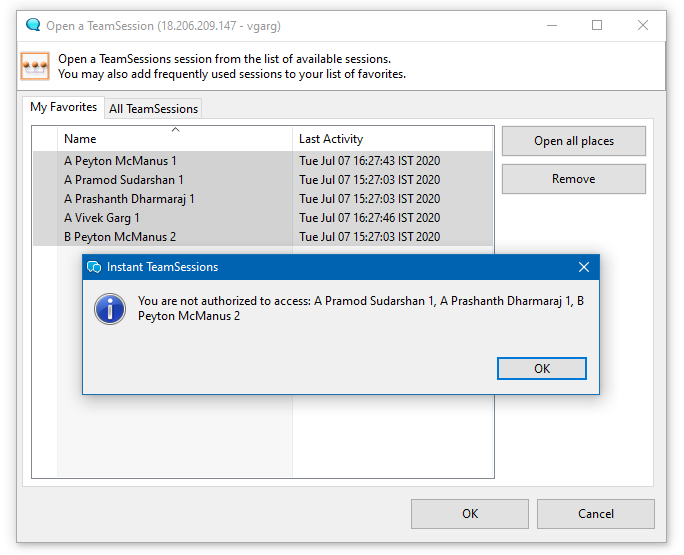Click the blue information icon in dialog
Image resolution: width=684 pixels, height=555 pixels.
(110, 309)
